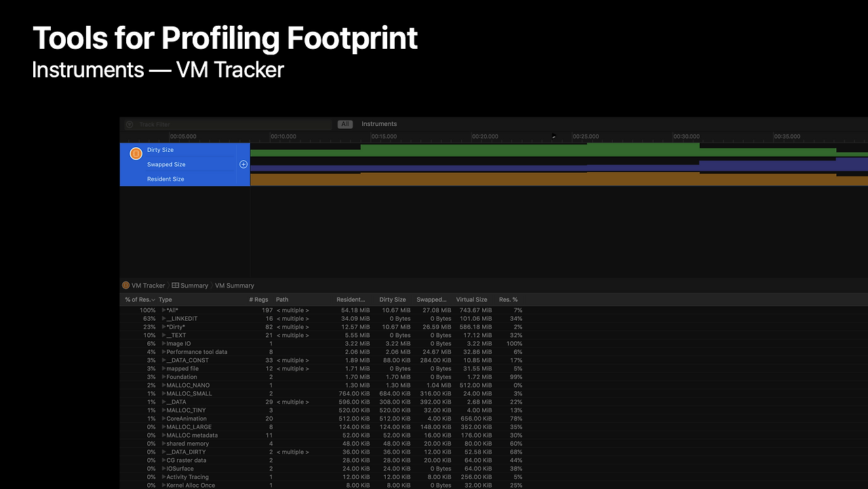Select the MALLOC_TINY row name
The image size is (868, 489).
(x=186, y=410)
